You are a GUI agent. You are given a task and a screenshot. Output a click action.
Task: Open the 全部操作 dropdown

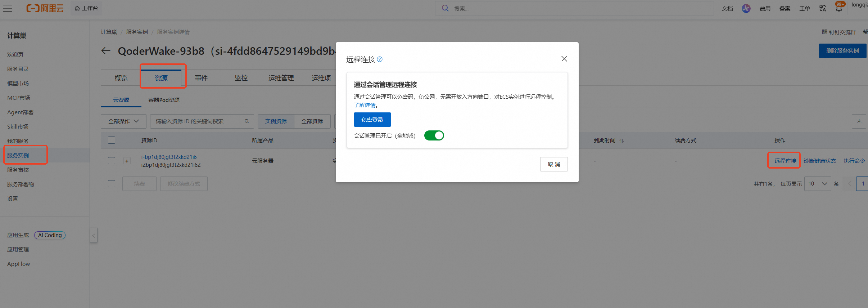[123, 121]
